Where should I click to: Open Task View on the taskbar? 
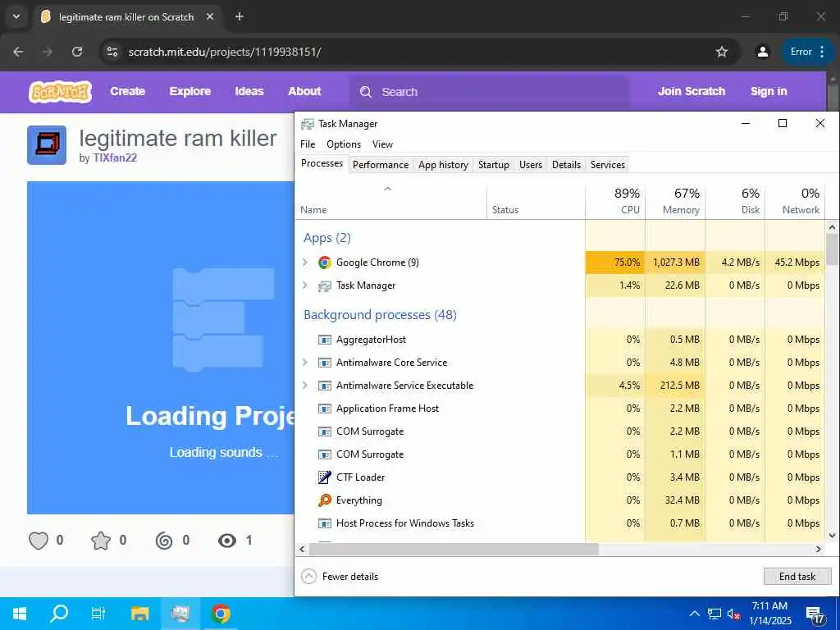pos(98,614)
